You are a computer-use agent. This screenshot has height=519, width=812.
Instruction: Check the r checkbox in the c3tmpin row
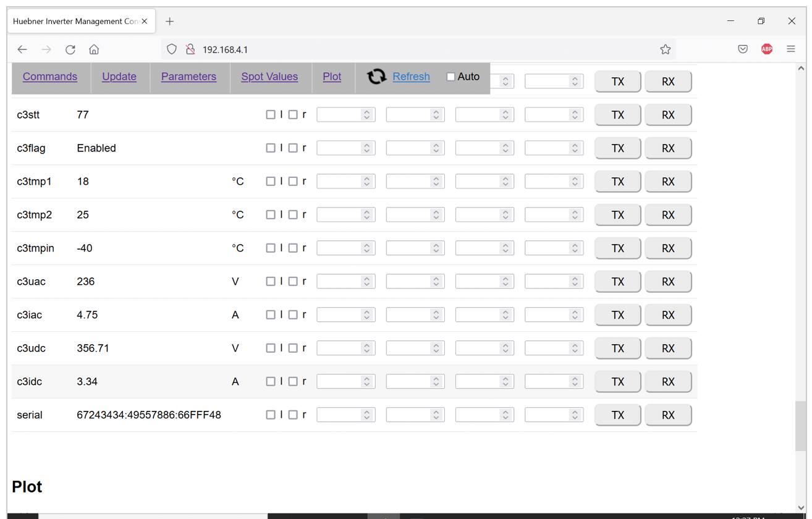coord(293,248)
